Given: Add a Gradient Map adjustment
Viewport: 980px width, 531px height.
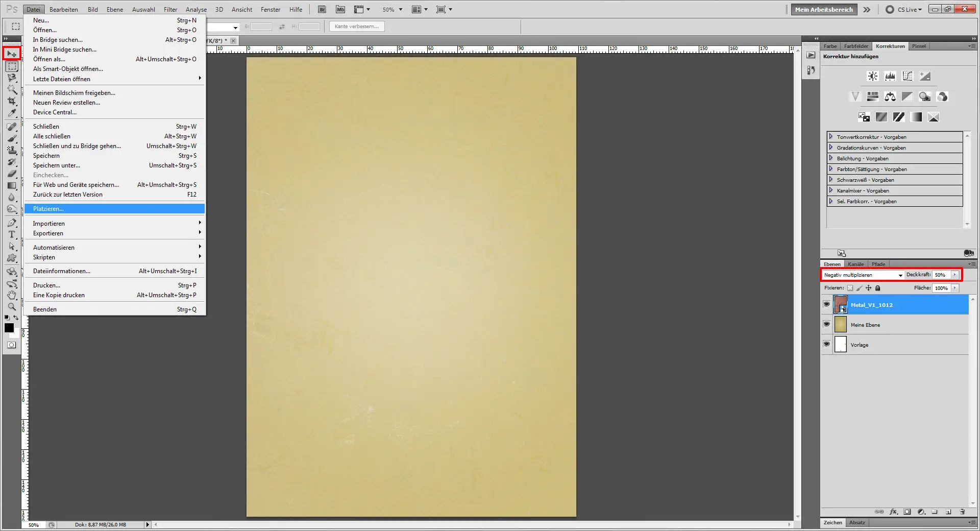Looking at the screenshot, I should coord(916,117).
